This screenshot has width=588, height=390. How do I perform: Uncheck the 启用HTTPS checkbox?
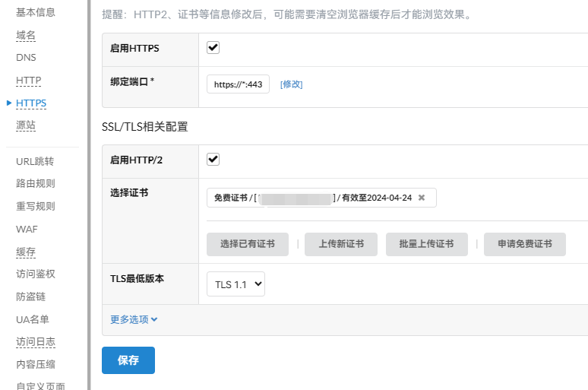(213, 48)
